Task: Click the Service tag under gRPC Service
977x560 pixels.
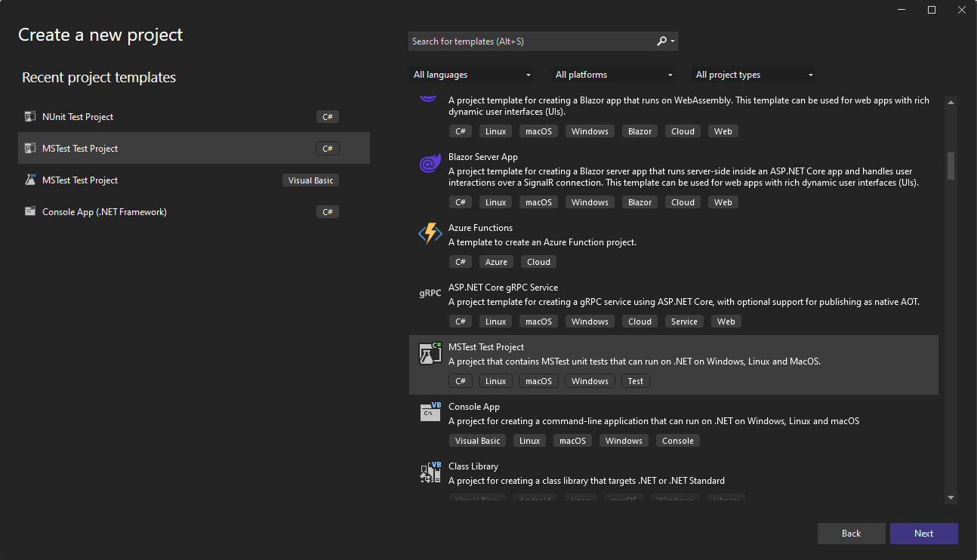Action: click(684, 322)
